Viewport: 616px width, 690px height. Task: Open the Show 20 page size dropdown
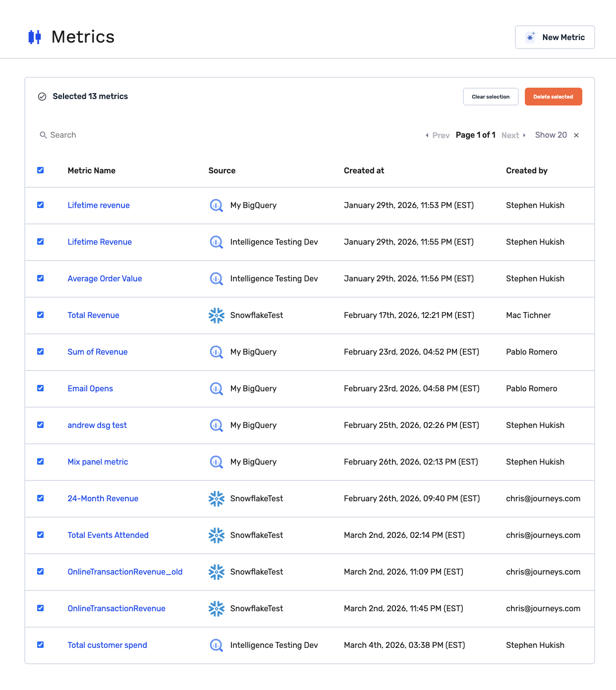click(551, 135)
